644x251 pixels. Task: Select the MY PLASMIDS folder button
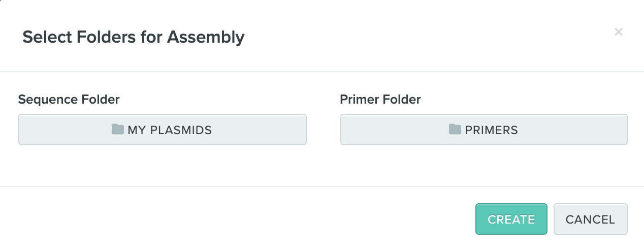[163, 130]
